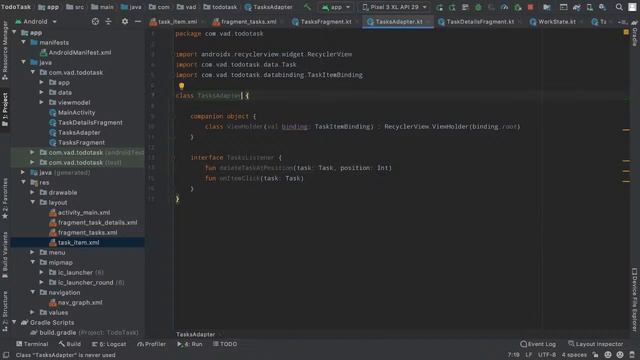Viewport: 640px width, 360px height.
Task: Toggle the 7: Structure side panel
Action: [x=5, y=311]
